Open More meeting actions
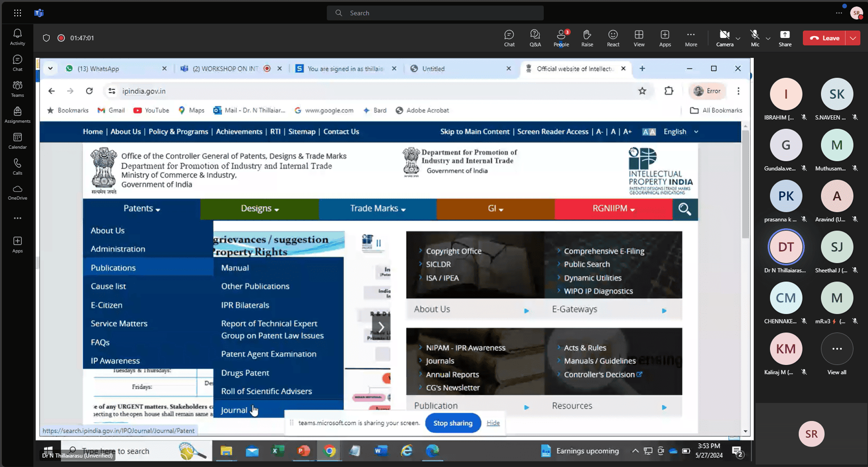Screen dimensions: 868x467 (x=691, y=38)
